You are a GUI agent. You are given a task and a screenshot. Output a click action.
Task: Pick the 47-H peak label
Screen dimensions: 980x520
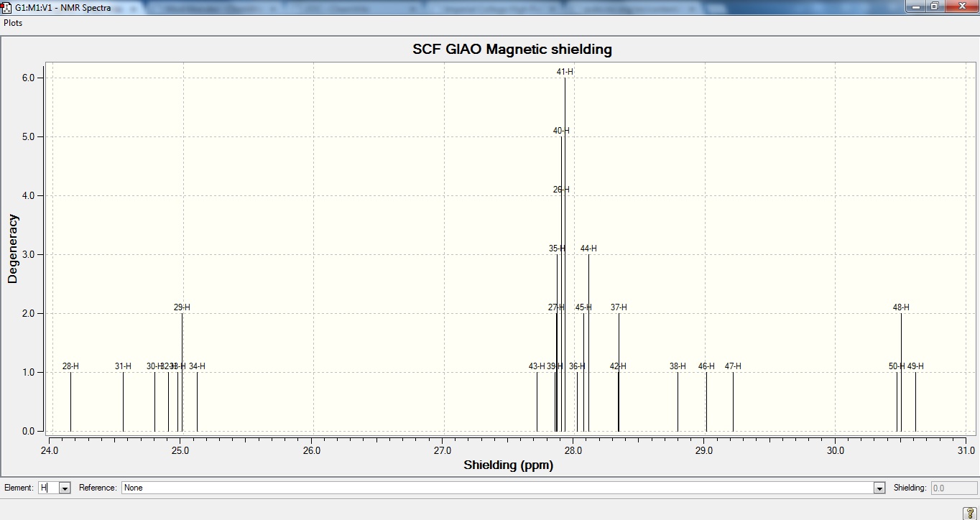pyautogui.click(x=733, y=366)
